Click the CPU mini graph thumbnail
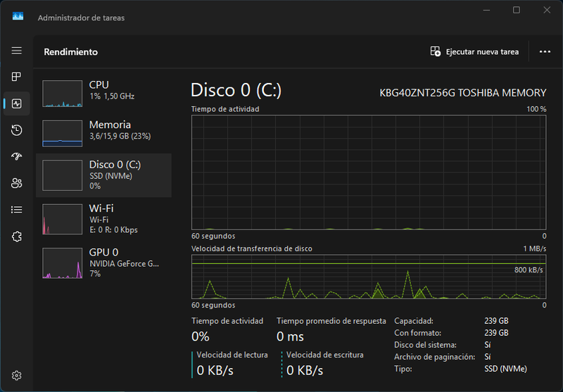Screen dimensions: 563x392 tap(62, 94)
